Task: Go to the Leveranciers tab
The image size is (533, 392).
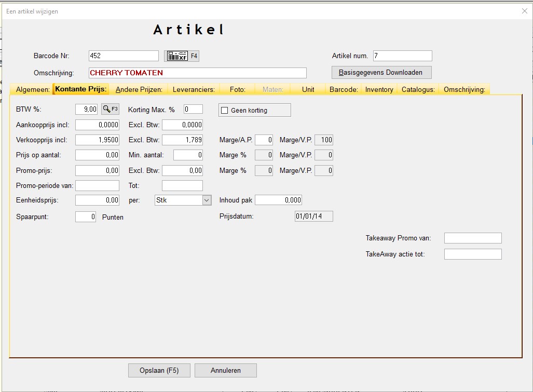Action: pos(194,89)
